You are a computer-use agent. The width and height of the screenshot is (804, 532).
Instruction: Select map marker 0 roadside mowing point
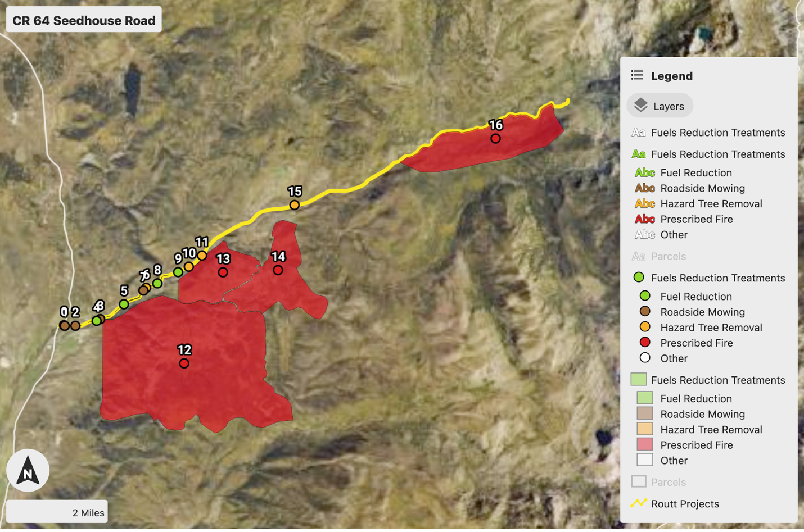coord(64,325)
